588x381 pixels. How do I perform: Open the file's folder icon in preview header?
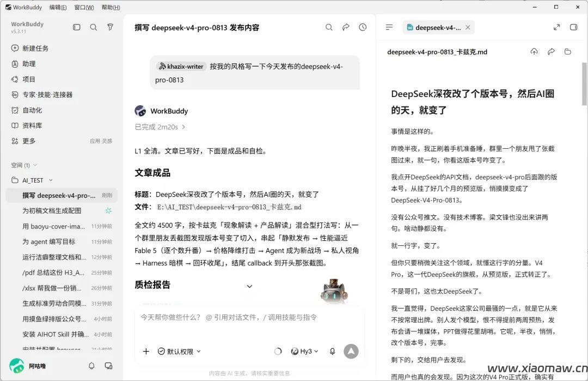point(568,51)
